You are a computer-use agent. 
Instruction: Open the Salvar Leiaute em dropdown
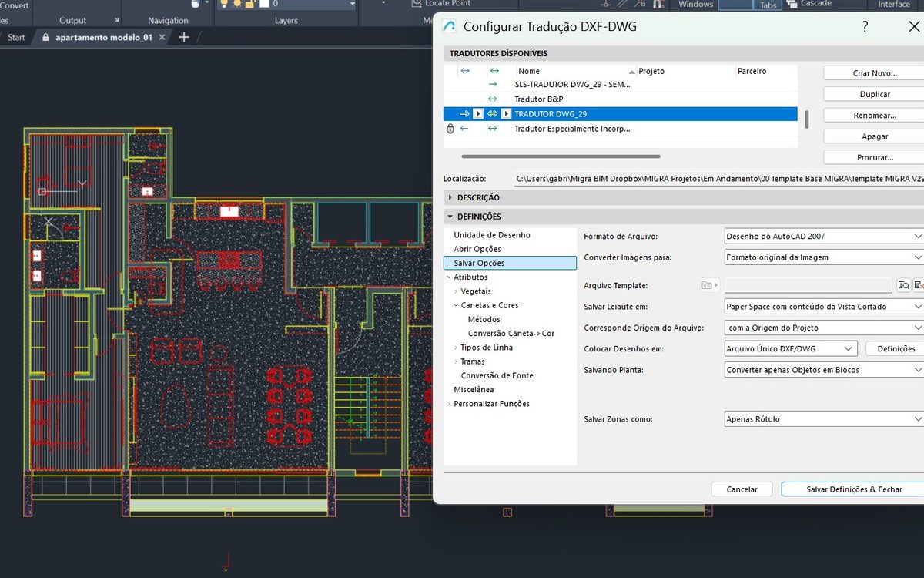tap(824, 307)
